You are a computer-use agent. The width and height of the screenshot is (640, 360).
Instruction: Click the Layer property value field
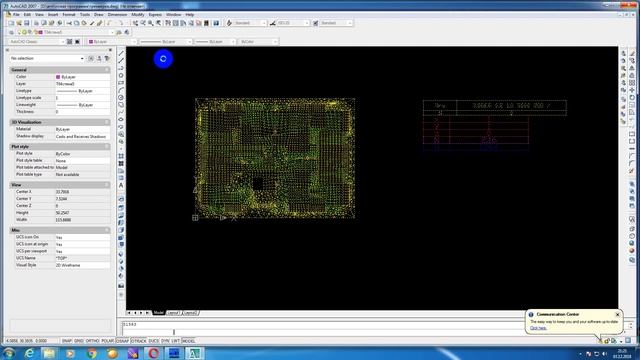click(x=82, y=84)
